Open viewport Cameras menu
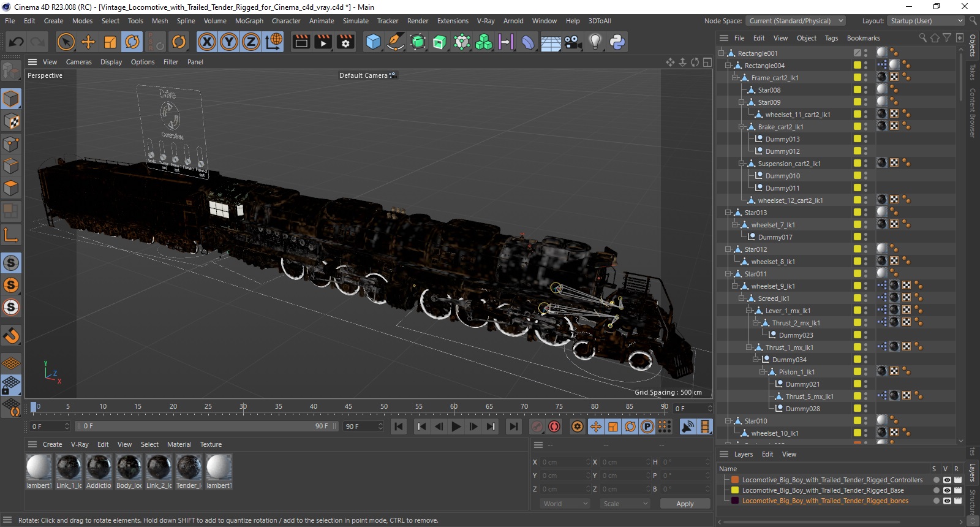Screen dimensions: 980x527 coord(78,62)
